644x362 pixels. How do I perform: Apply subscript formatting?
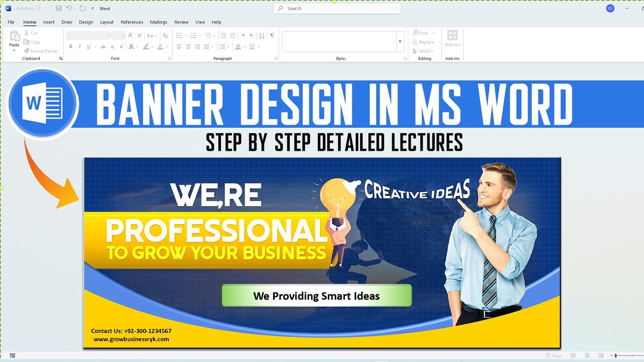pyautogui.click(x=113, y=47)
